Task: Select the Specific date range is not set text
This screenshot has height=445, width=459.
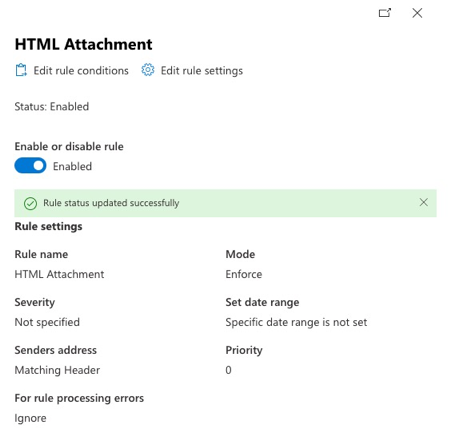Action: (x=296, y=322)
